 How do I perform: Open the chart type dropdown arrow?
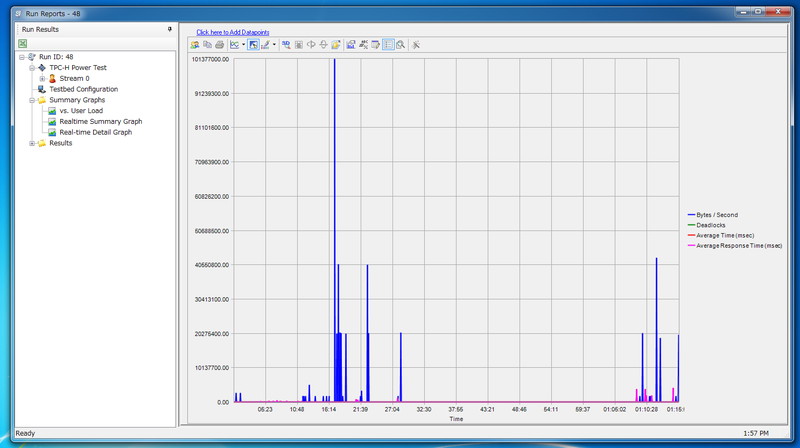[243, 45]
